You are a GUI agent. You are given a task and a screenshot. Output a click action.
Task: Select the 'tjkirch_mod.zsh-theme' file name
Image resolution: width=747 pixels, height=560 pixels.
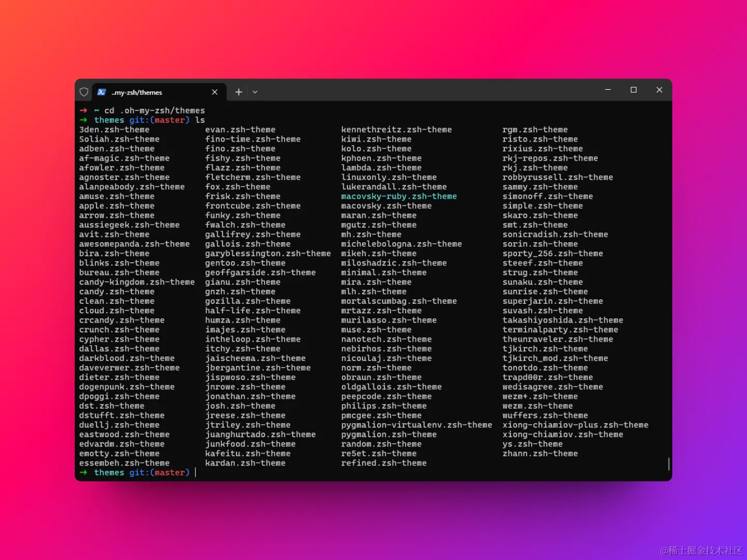(x=555, y=358)
